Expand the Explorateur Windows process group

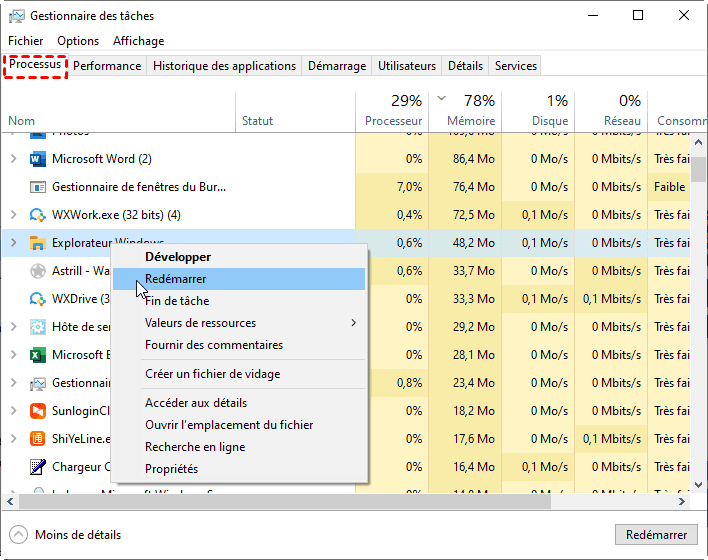[13, 243]
